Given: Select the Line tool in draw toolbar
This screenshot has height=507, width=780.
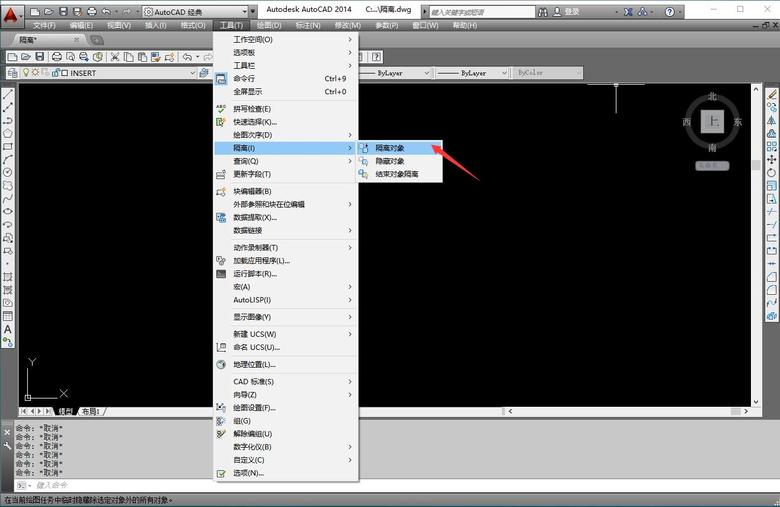Looking at the screenshot, I should [x=8, y=93].
